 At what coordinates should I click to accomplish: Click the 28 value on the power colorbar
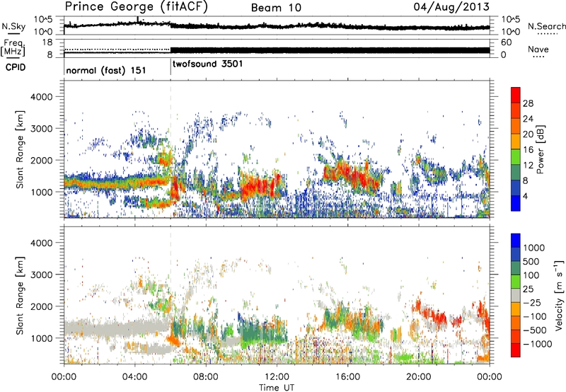click(528, 103)
